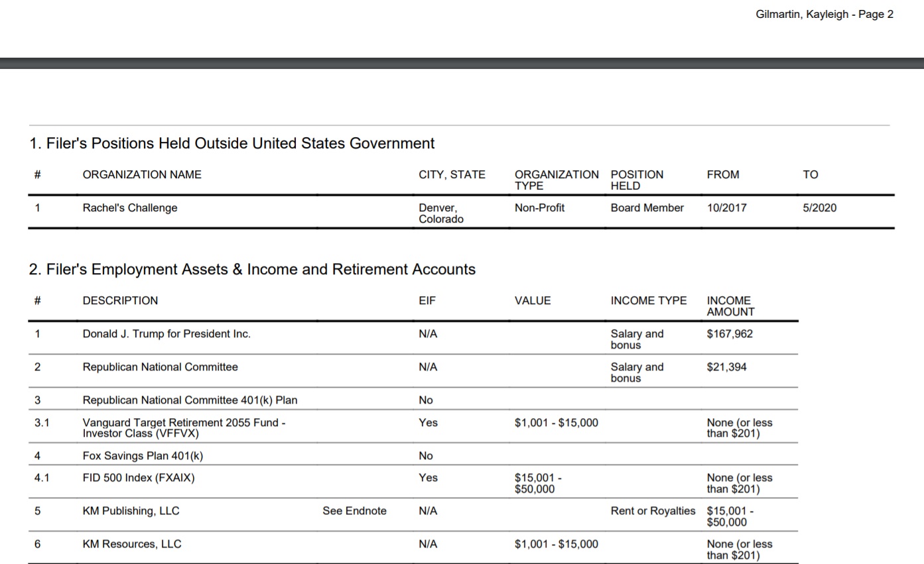
Task: Click the 'No' EIF value for Fox Savings Plan
Action: pyautogui.click(x=425, y=456)
